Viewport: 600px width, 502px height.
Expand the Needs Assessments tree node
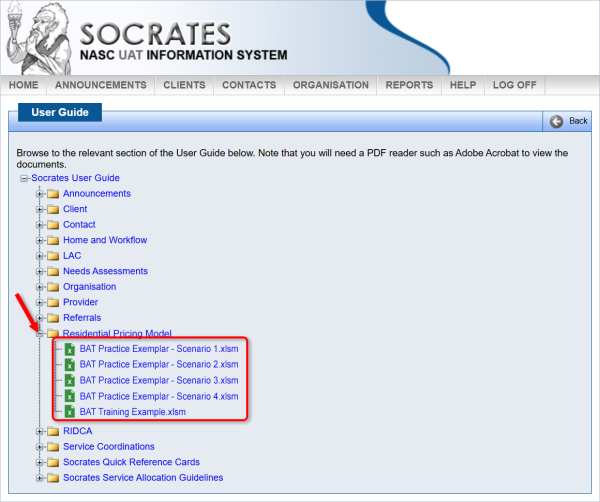[39, 271]
